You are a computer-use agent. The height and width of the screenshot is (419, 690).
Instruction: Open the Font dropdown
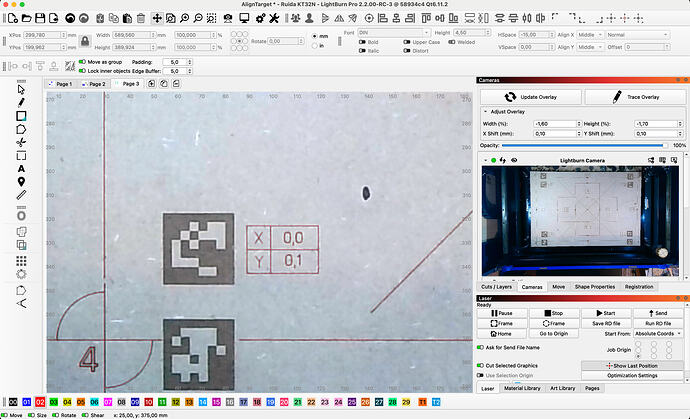coord(393,33)
